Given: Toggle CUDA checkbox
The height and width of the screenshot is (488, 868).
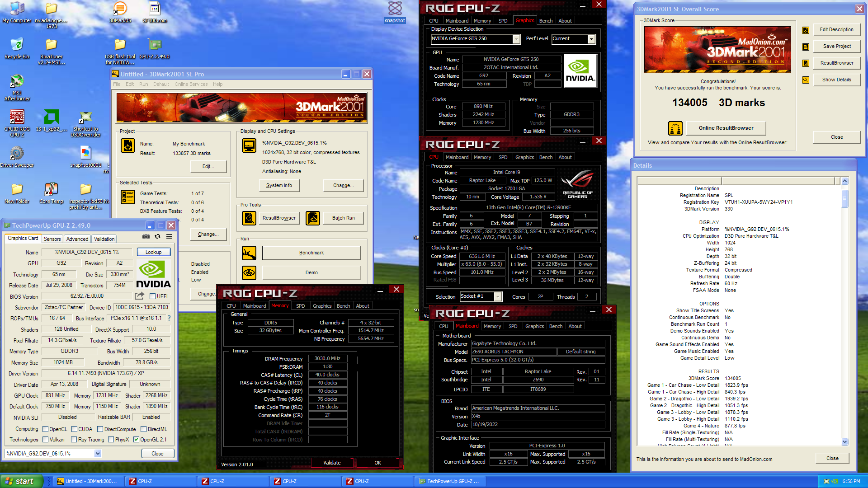Looking at the screenshot, I should (x=74, y=429).
